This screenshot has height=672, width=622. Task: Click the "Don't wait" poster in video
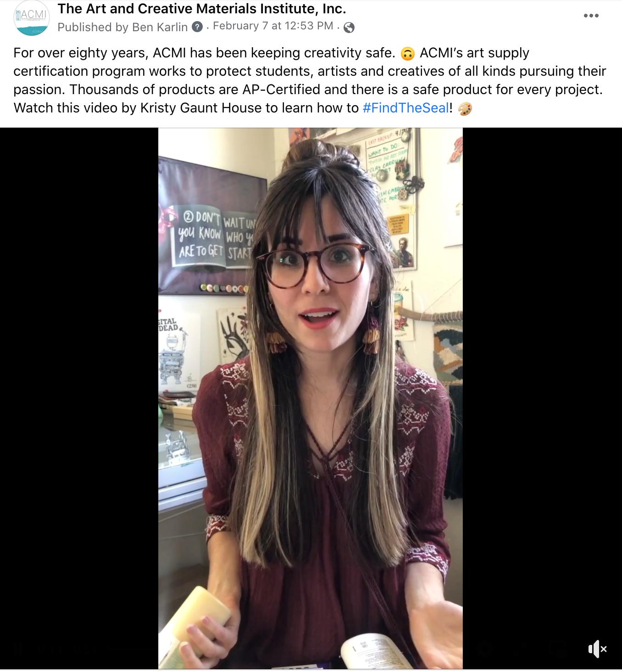[x=212, y=225]
